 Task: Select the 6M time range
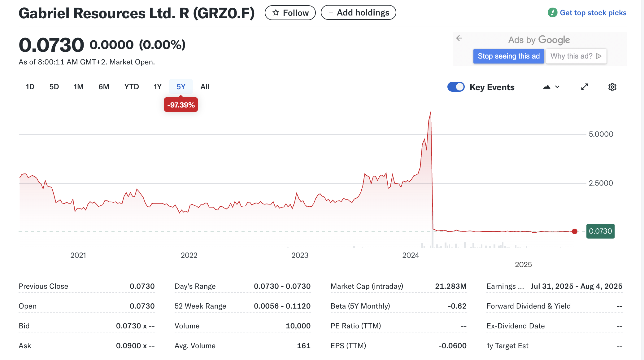point(104,87)
